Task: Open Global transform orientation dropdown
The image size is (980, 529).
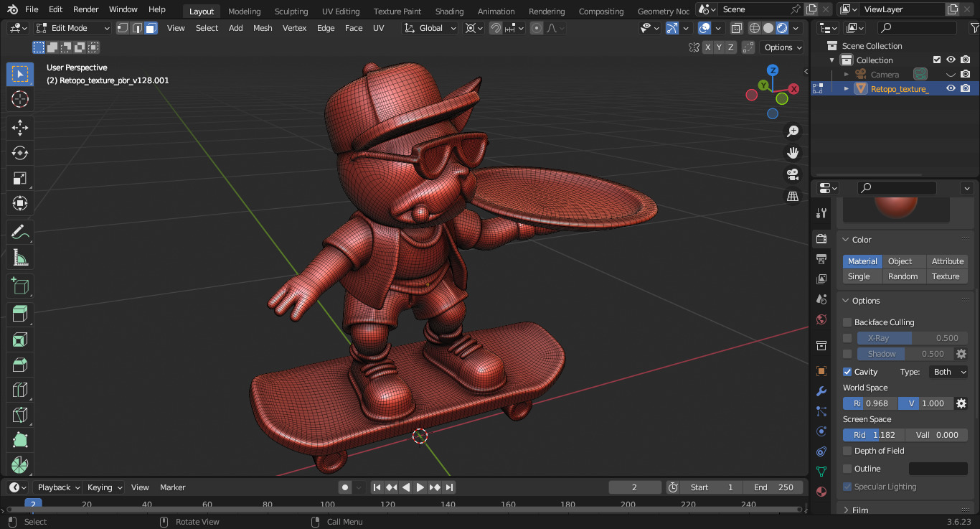Action: 430,28
